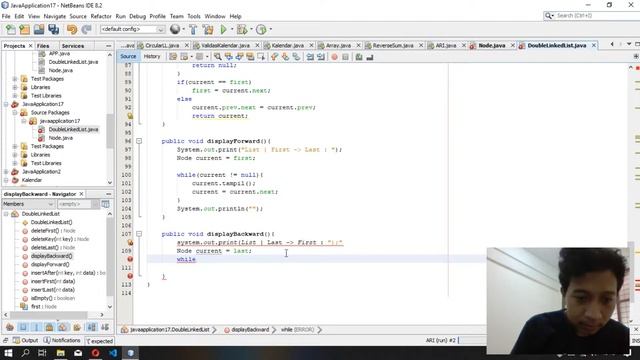The width and height of the screenshot is (640, 360).
Task: Click the Profile Project clock icon
Action: click(x=261, y=29)
